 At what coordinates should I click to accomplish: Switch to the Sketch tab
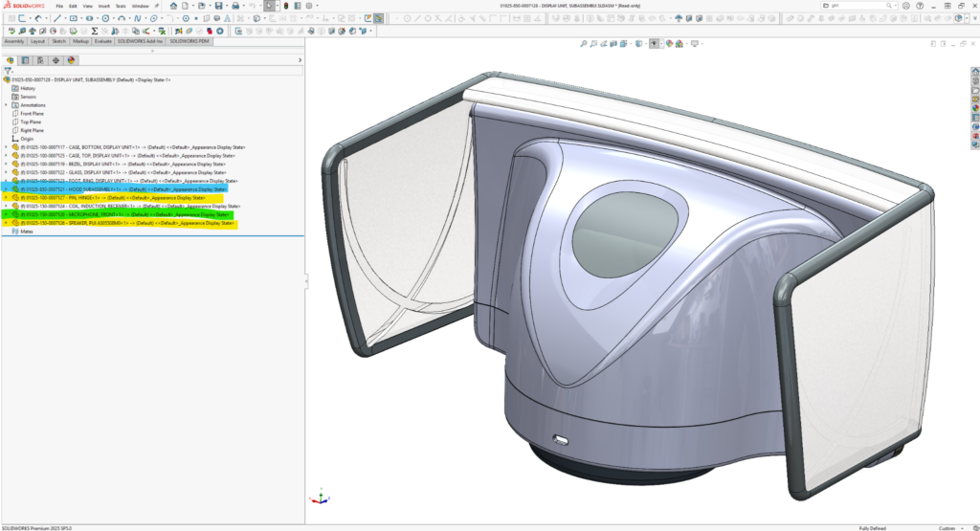pos(58,41)
